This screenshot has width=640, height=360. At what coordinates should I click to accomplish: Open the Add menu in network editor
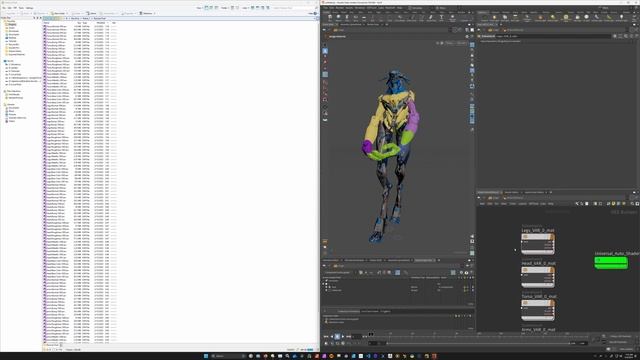click(x=482, y=203)
